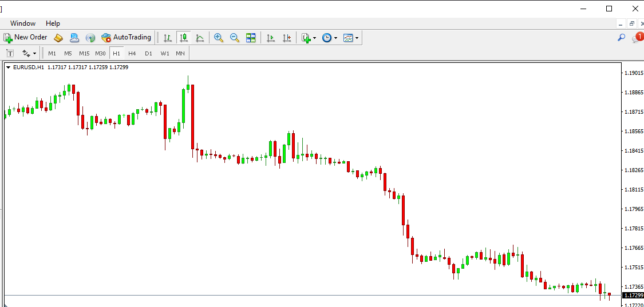Click the 1.18115 price scale label
Image resolution: width=644 pixels, height=307 pixels.
[633, 190]
